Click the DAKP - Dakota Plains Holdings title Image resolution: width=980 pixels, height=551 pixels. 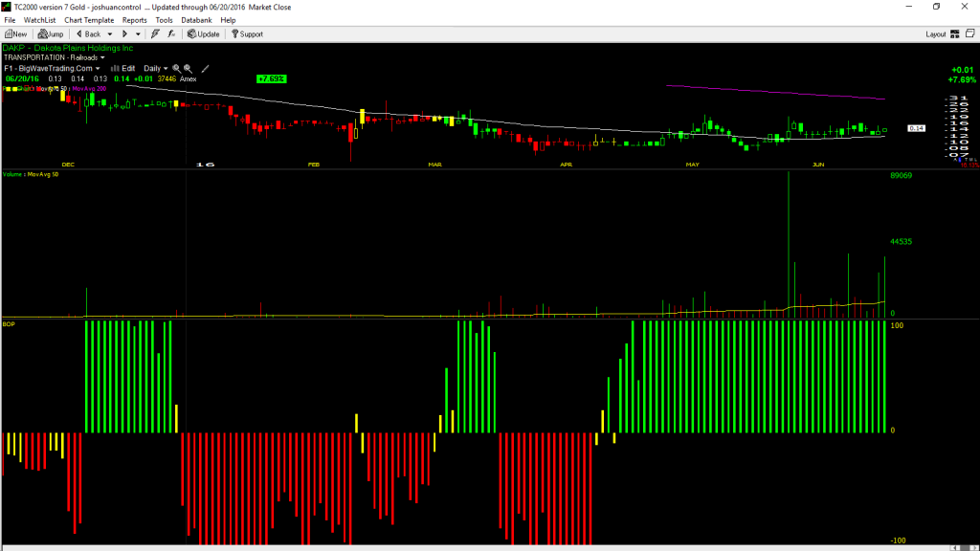pos(68,48)
